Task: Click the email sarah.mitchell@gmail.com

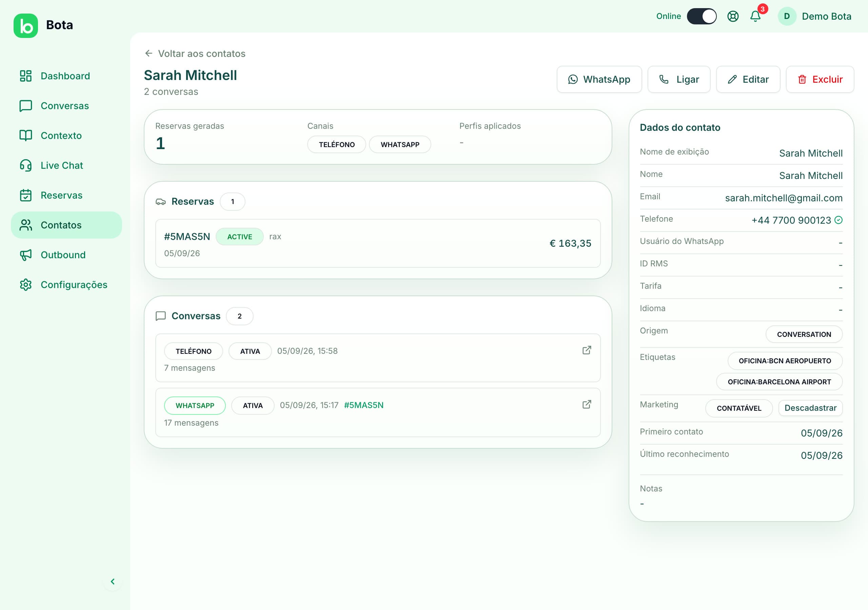Action: click(784, 198)
